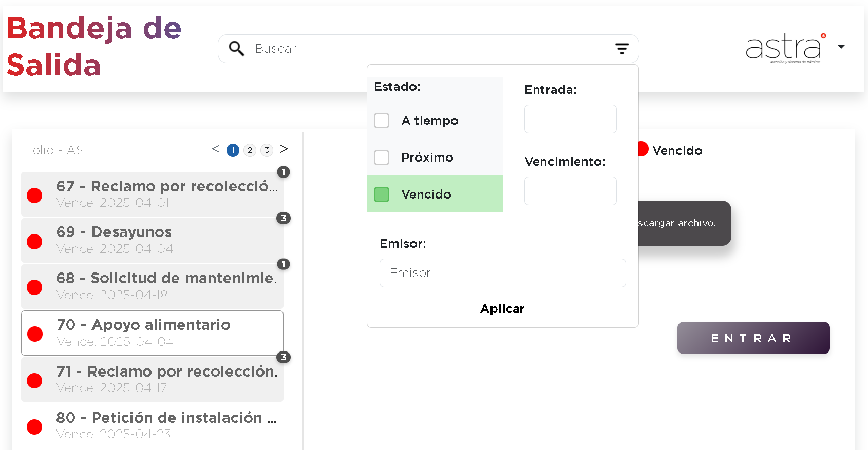Click the ENTRAR button
Screen dimensions: 868x450
753,338
